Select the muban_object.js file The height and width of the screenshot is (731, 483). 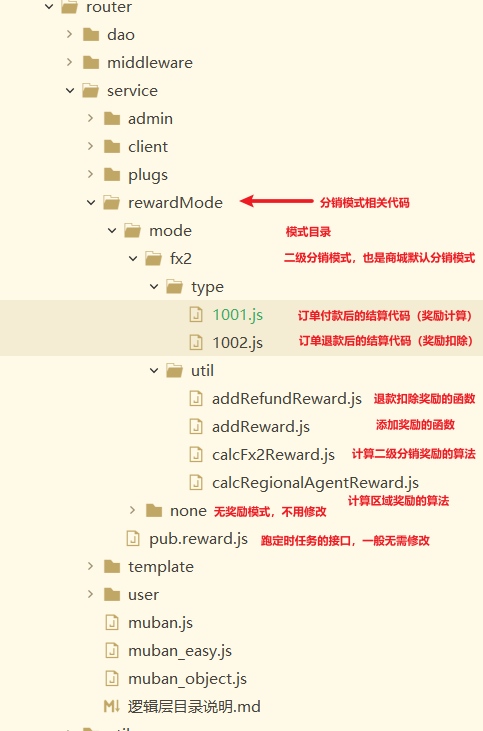(187, 679)
